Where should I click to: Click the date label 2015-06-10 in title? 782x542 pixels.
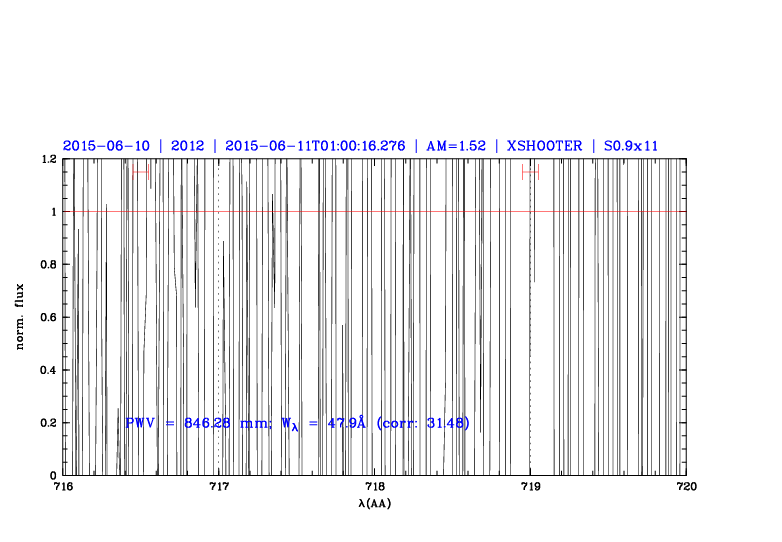[x=107, y=146]
